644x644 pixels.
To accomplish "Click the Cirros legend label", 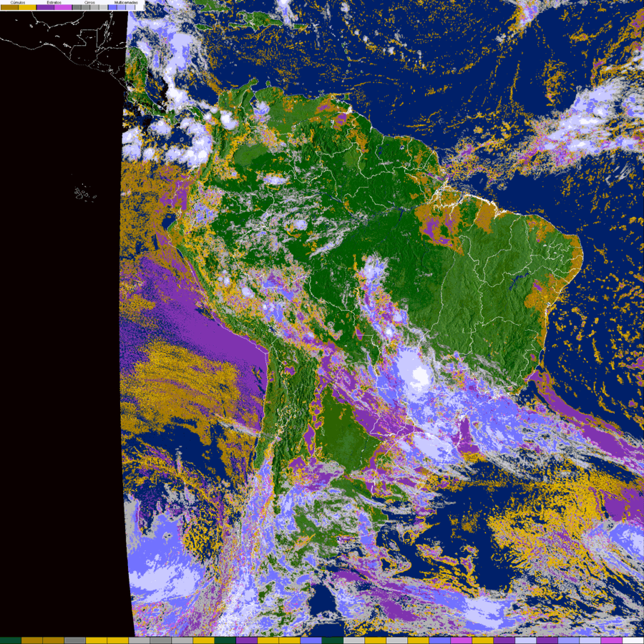I will pos(89,2).
